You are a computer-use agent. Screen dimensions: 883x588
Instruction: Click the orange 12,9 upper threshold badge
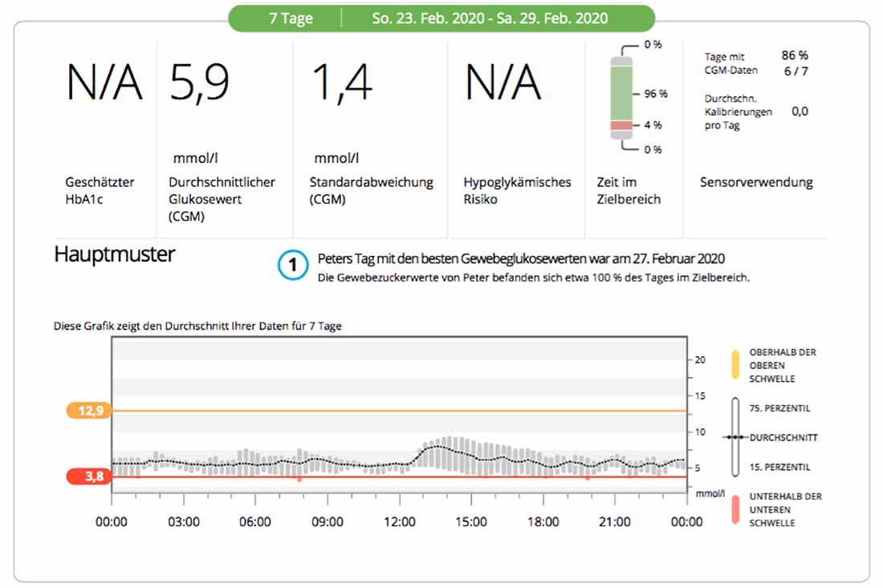(90, 410)
